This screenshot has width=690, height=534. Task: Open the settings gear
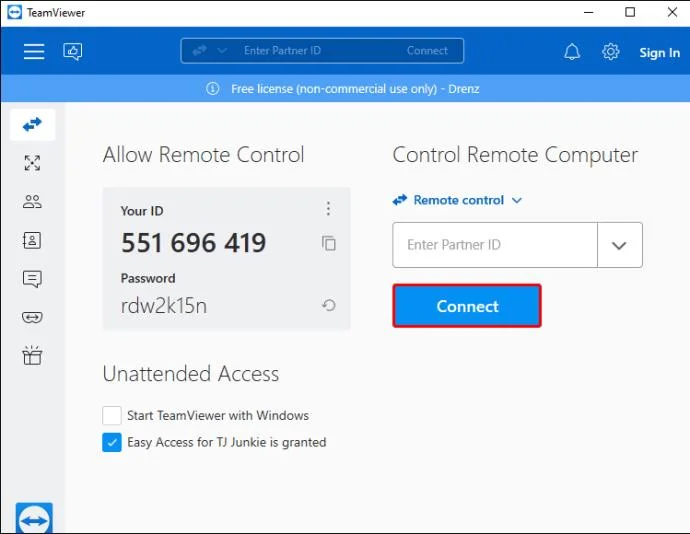click(610, 52)
